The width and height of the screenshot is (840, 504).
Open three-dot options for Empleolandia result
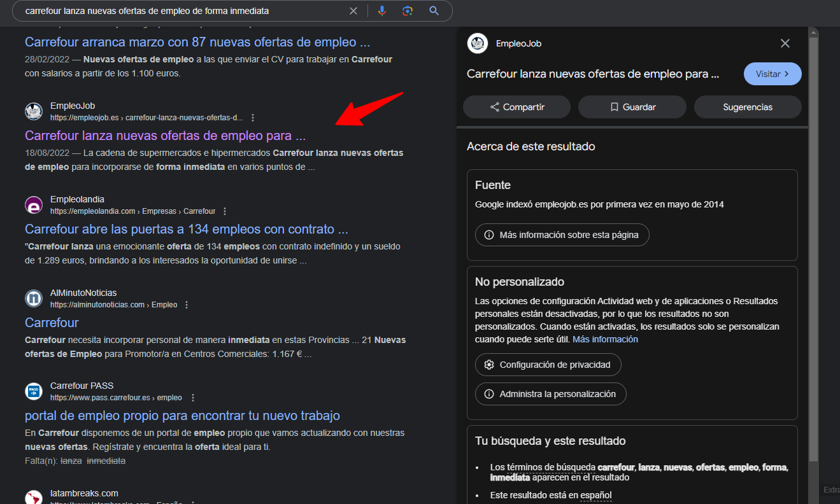(x=225, y=211)
